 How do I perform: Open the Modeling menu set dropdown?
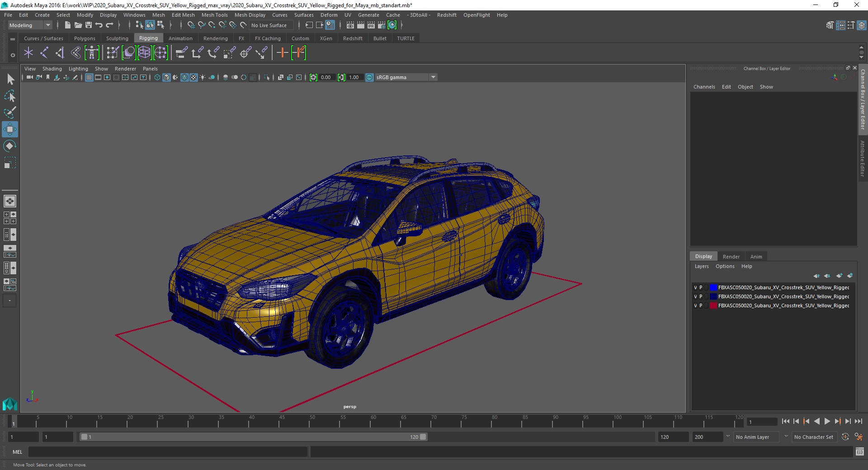click(30, 25)
